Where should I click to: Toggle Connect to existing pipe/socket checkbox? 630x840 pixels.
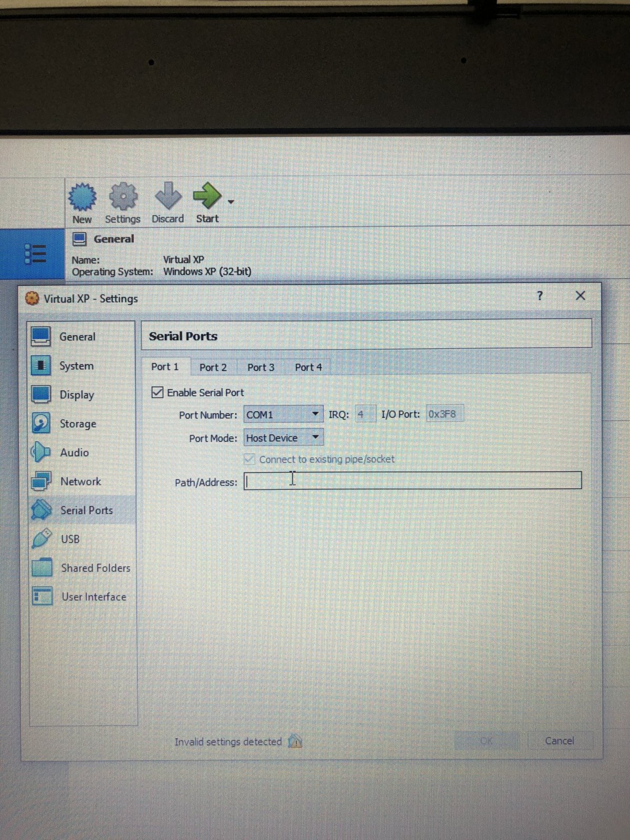point(250,459)
